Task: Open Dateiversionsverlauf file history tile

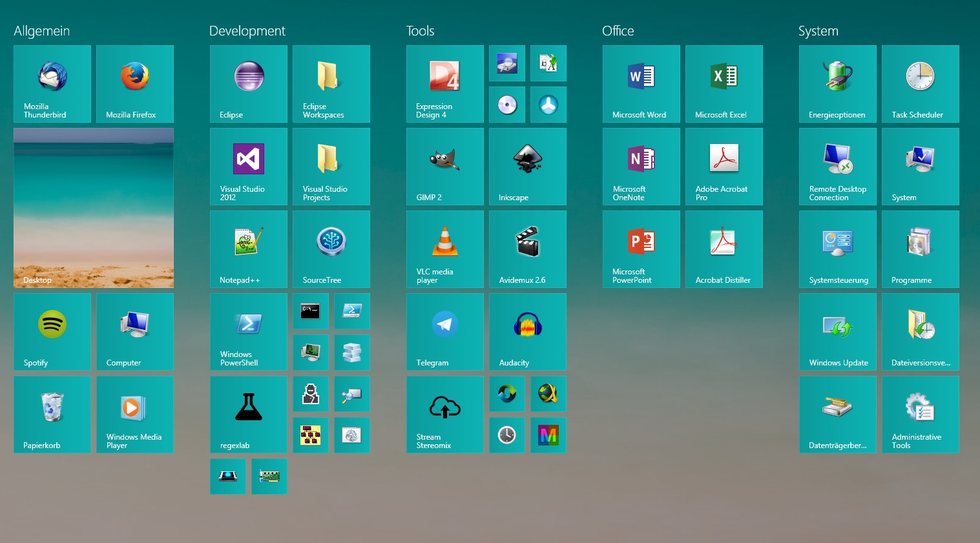Action: click(x=921, y=332)
